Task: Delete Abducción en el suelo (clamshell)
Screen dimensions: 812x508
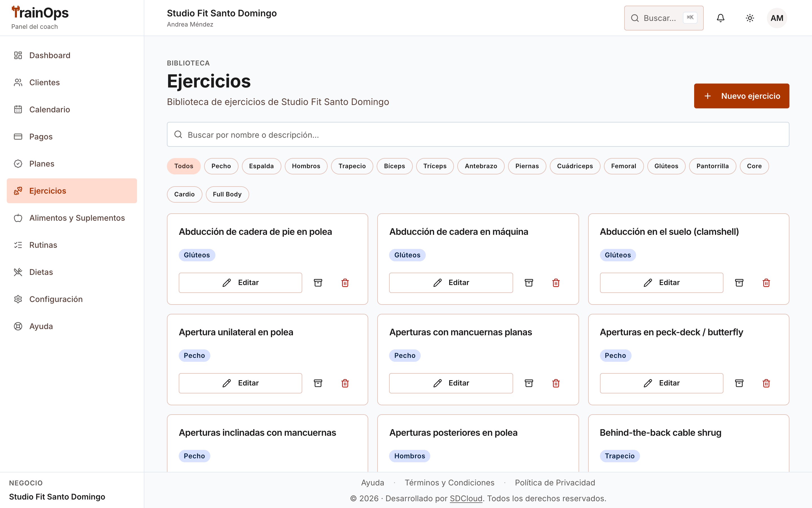Action: point(766,283)
